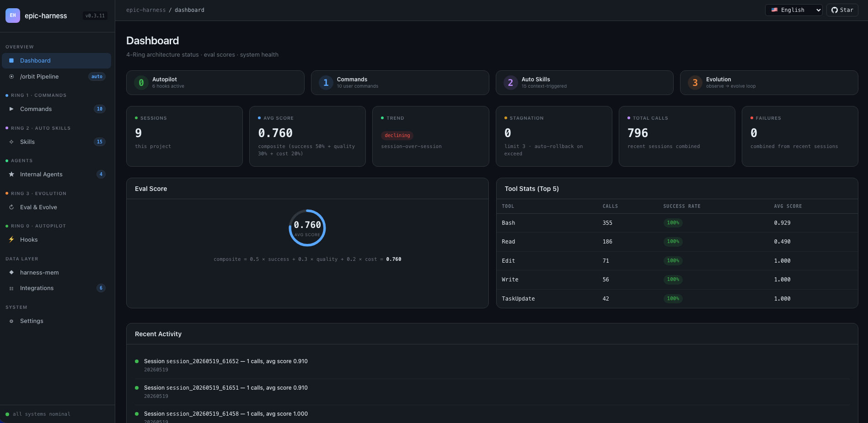This screenshot has width=868, height=423.
Task: Click the 6 count badge on Integrations
Action: 101,288
